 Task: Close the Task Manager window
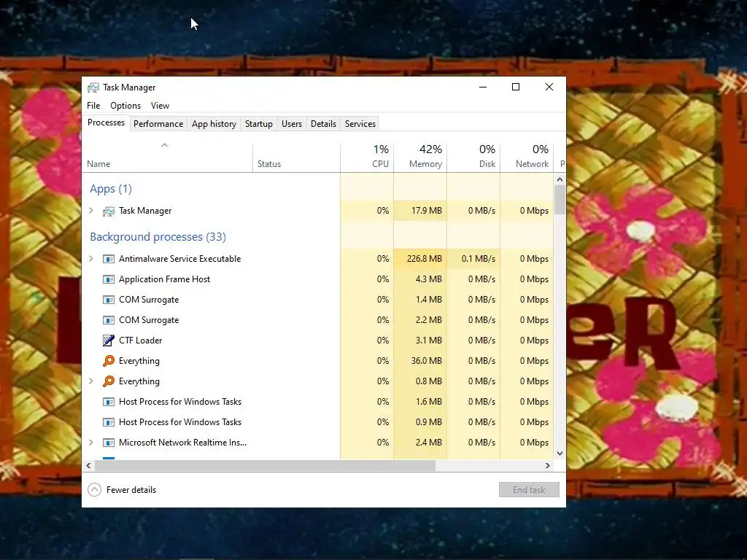click(549, 87)
